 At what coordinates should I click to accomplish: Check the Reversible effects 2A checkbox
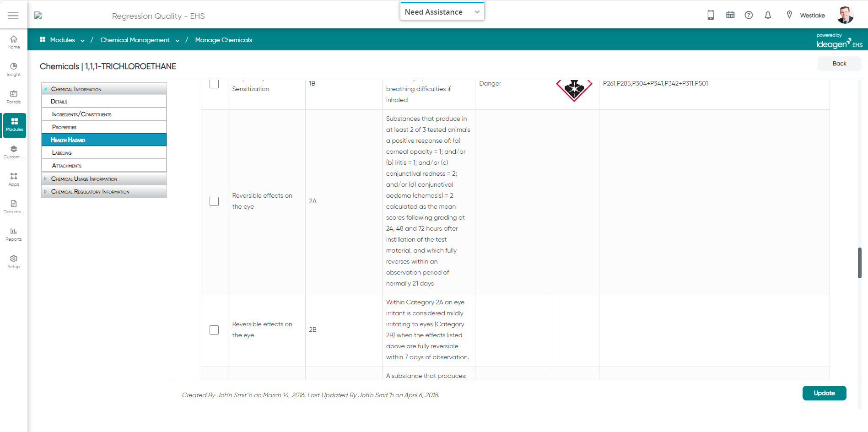click(214, 201)
